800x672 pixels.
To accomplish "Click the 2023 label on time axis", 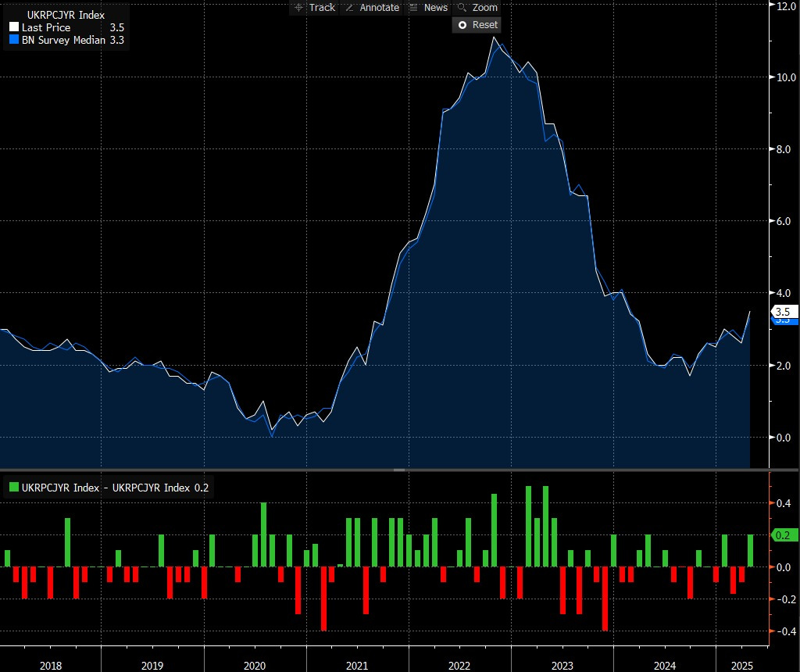I will coord(562,666).
